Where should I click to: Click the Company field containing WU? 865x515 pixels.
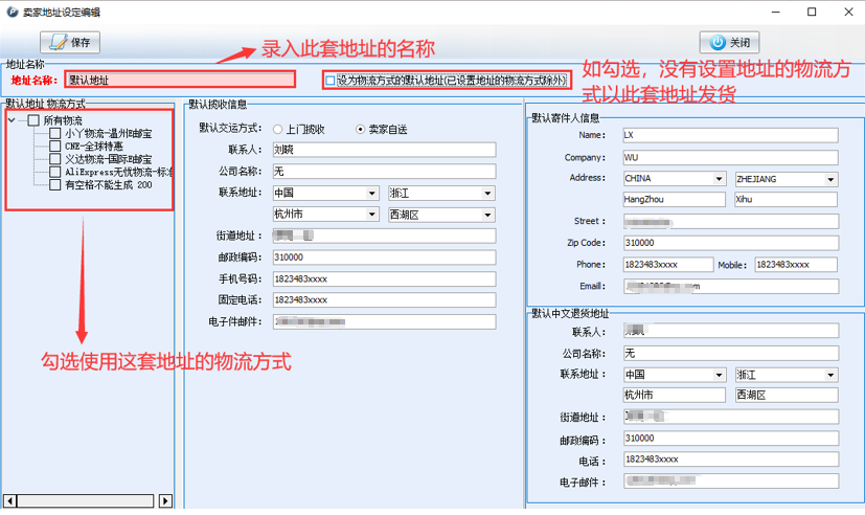point(730,158)
